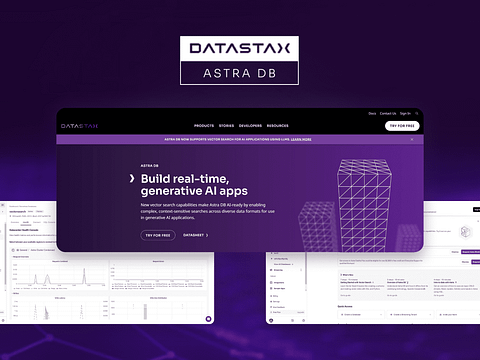Click the Sign In link
The image size is (480, 360).
[405, 114]
